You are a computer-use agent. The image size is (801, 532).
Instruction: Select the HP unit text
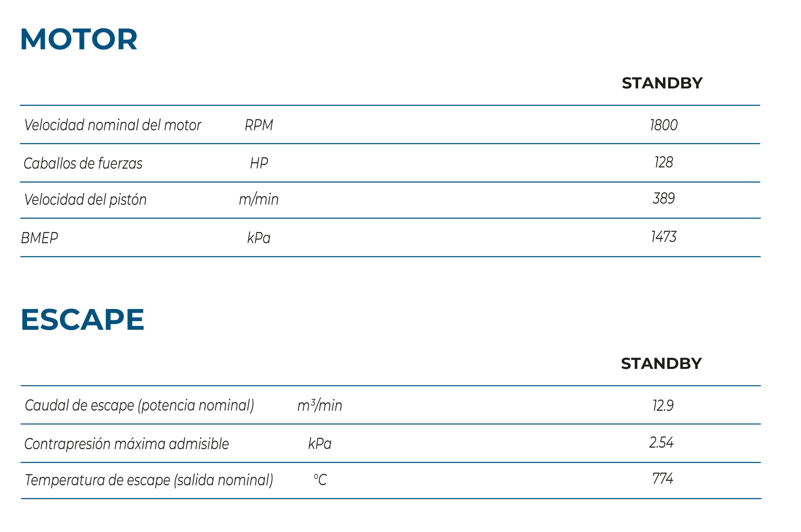(259, 164)
